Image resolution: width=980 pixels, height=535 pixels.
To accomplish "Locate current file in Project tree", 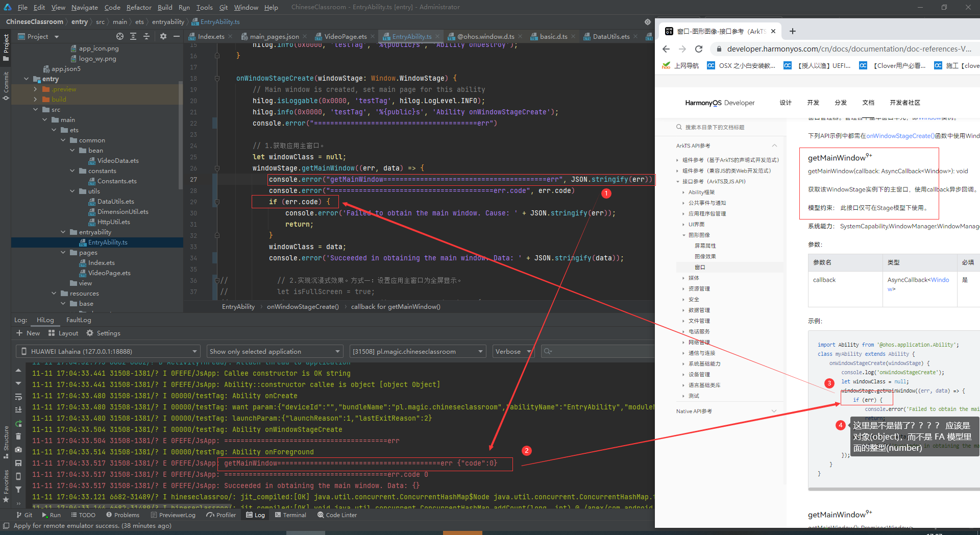I will [x=120, y=36].
